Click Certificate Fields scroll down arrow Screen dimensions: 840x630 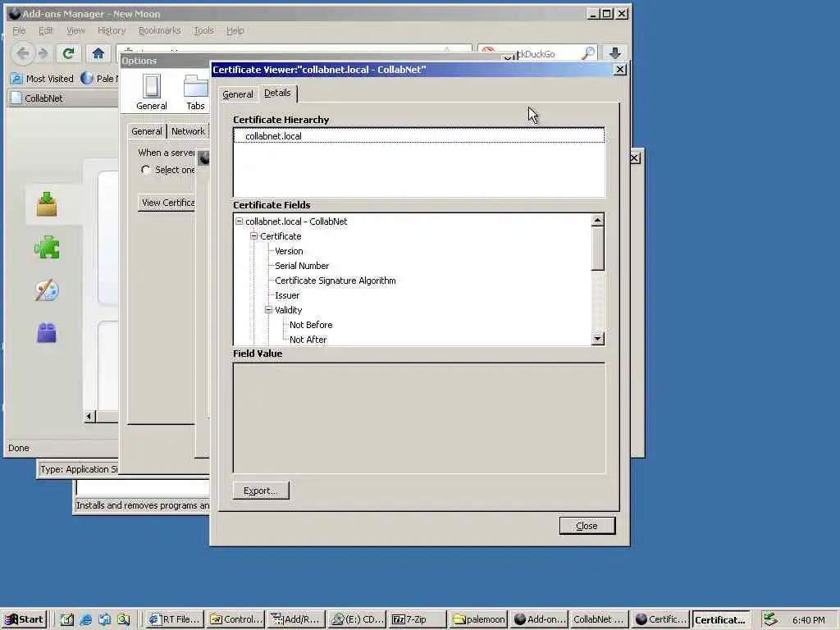(598, 339)
